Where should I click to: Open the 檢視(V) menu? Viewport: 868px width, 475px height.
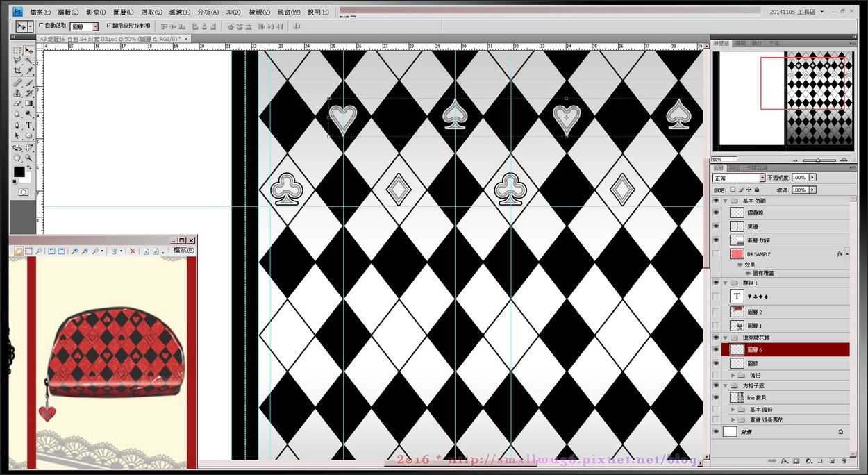click(x=261, y=12)
